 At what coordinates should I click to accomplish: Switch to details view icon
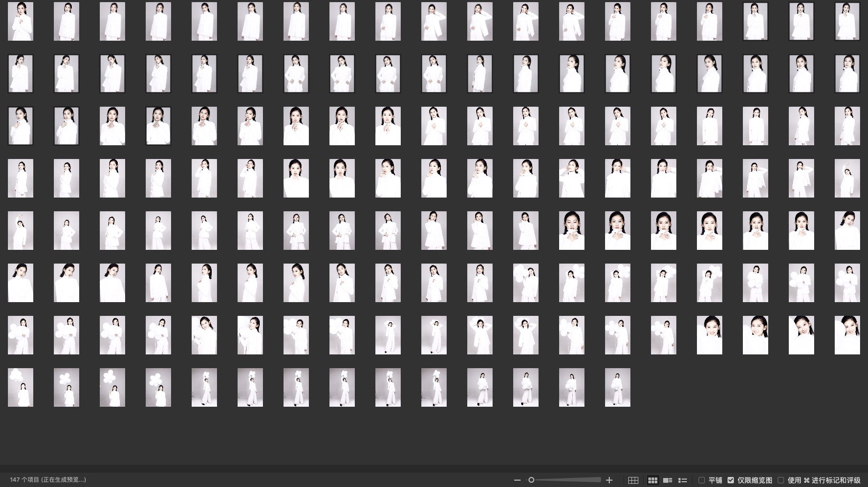tap(667, 480)
